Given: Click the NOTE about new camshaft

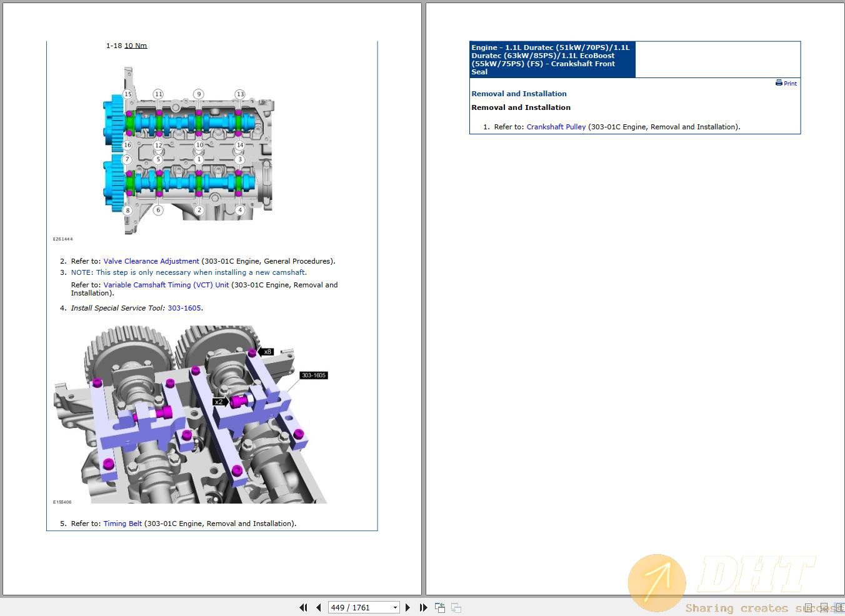Looking at the screenshot, I should tap(189, 272).
